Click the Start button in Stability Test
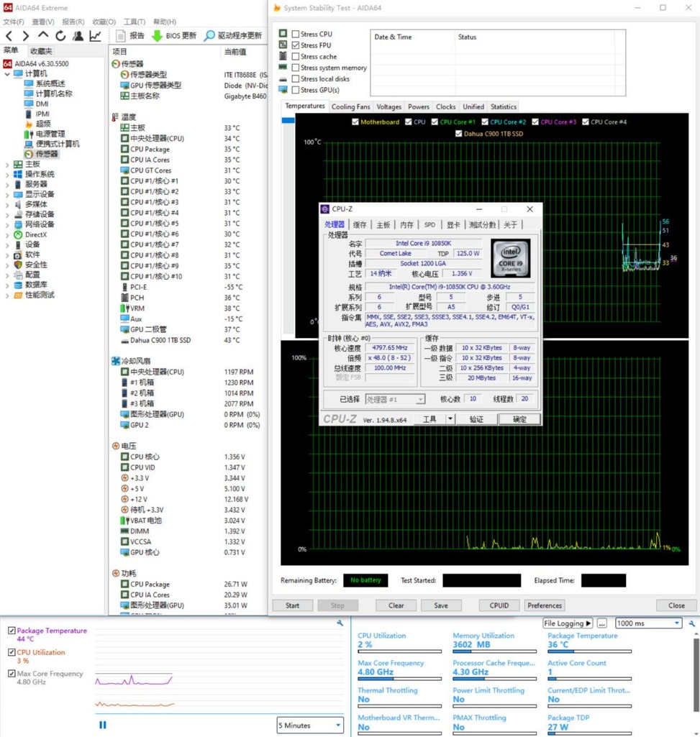Screen dimensions: 700x737 click(292, 605)
